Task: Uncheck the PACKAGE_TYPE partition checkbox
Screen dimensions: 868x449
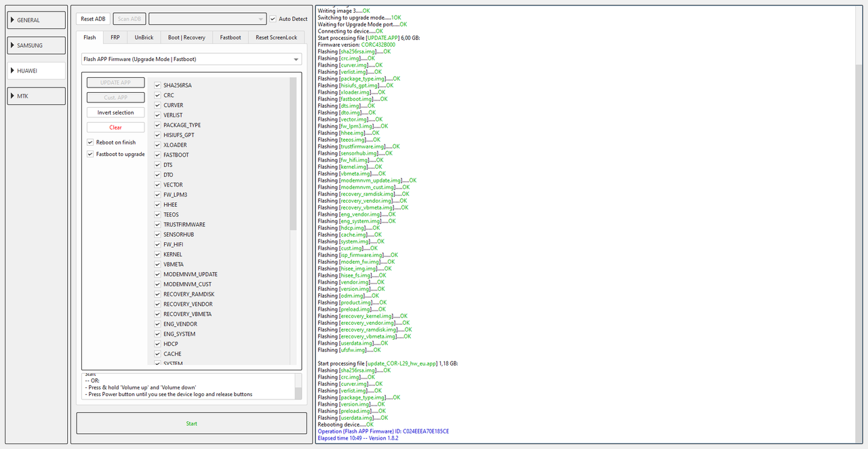Action: pyautogui.click(x=157, y=125)
